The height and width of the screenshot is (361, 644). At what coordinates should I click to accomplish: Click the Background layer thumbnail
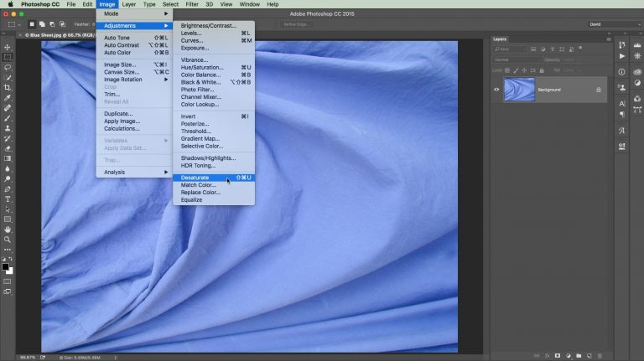click(x=518, y=90)
